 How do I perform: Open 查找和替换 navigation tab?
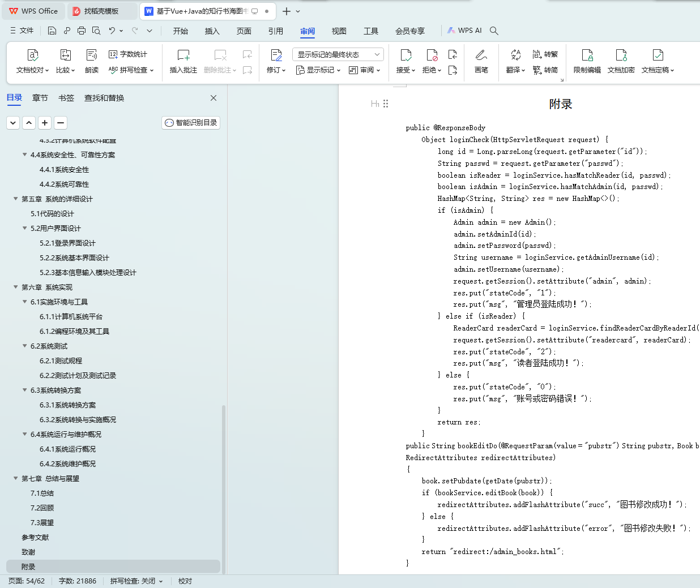104,98
